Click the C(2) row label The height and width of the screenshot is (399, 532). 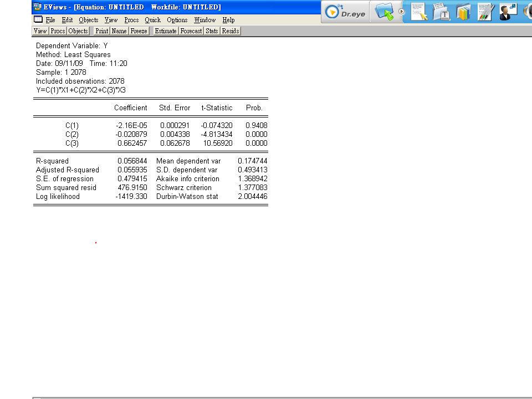(72, 134)
